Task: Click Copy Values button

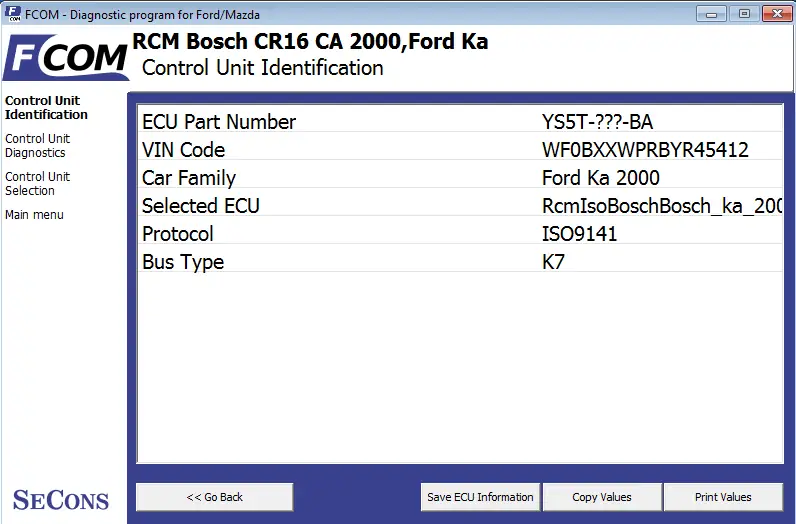Action: pos(602,497)
